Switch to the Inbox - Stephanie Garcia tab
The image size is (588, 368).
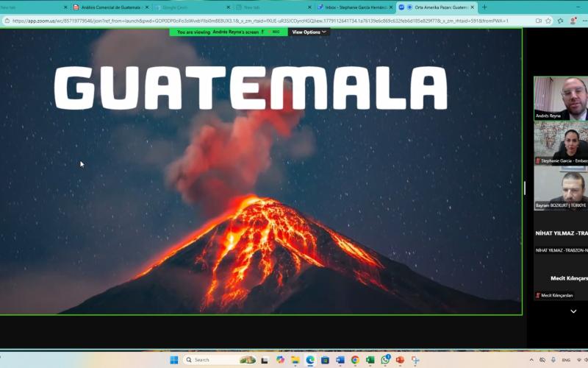click(356, 7)
